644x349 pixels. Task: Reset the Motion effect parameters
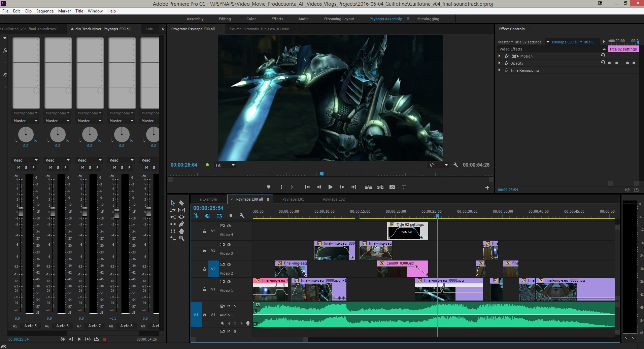[x=603, y=56]
